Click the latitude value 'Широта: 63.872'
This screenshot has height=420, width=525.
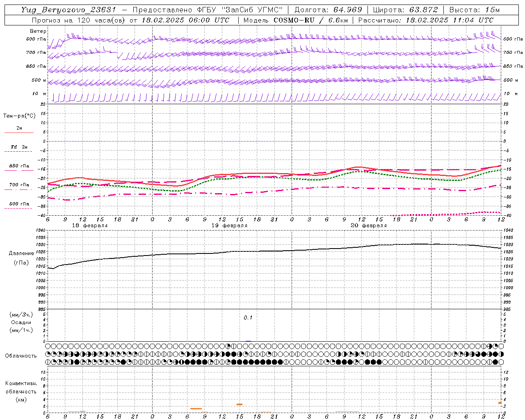405,10
